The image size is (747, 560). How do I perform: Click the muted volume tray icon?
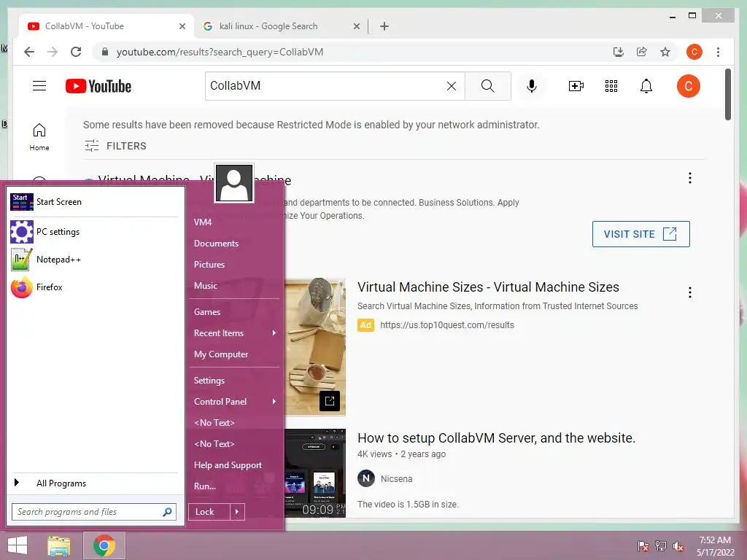point(678,546)
